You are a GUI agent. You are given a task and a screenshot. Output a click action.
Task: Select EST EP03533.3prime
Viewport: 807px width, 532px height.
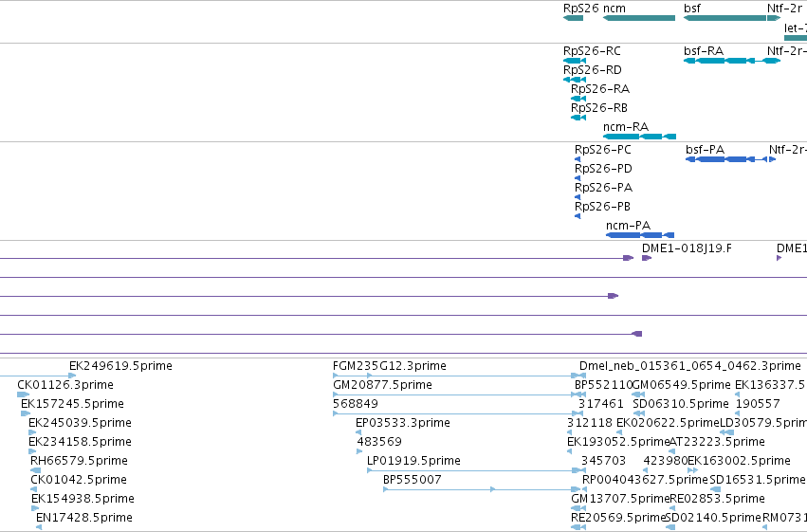coord(402,423)
